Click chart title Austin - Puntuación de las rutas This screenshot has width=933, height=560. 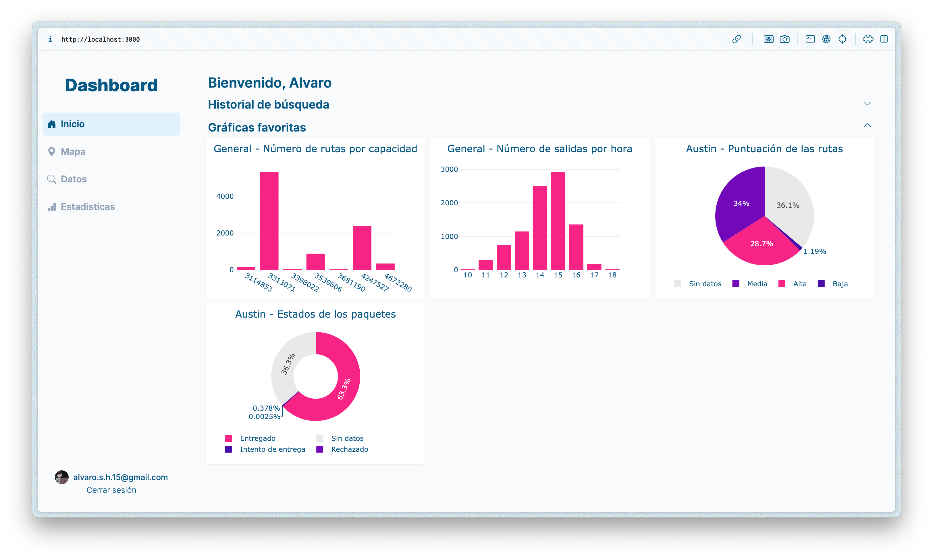point(764,149)
